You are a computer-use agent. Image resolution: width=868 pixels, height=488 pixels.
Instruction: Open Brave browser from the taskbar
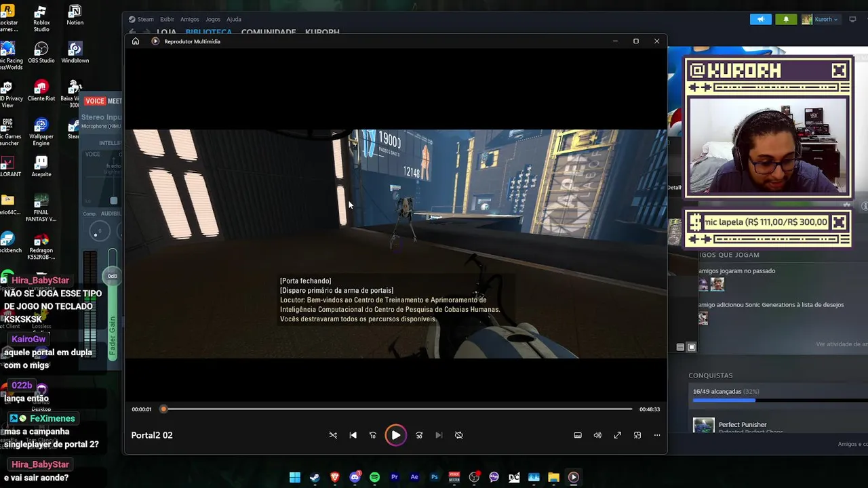pyautogui.click(x=335, y=477)
